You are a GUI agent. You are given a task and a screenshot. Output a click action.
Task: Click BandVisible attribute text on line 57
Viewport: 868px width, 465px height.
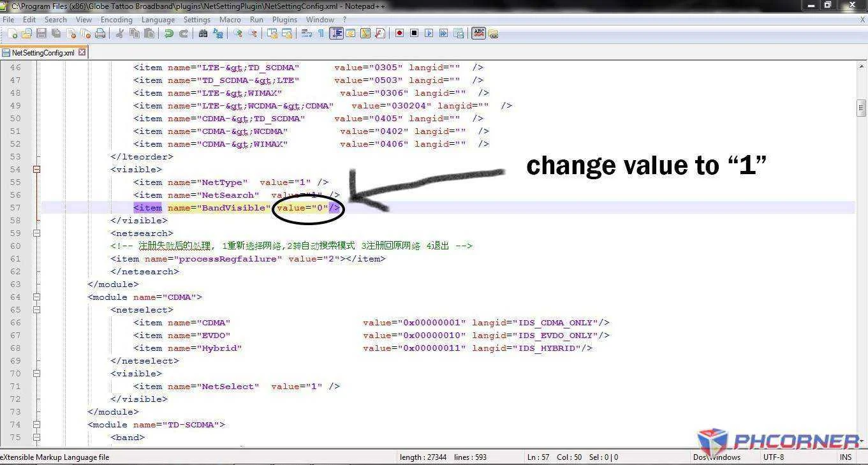pyautogui.click(x=235, y=208)
